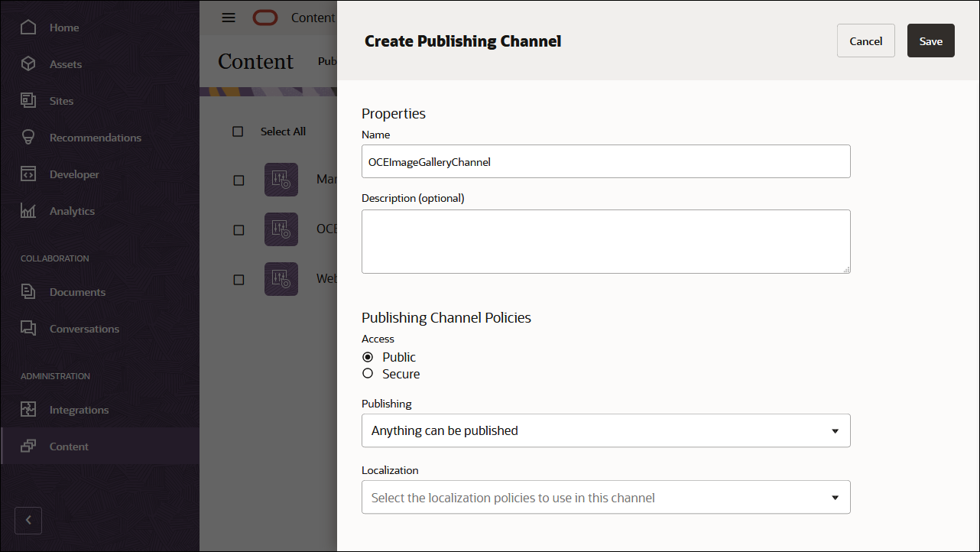Cancel creating the publishing channel
This screenshot has width=980, height=552.
tap(865, 40)
